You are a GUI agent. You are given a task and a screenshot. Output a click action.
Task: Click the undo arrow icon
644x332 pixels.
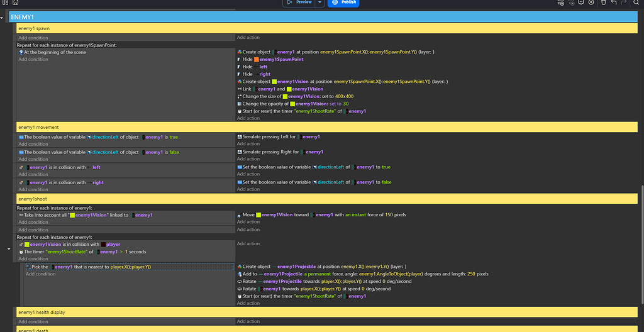pyautogui.click(x=614, y=3)
